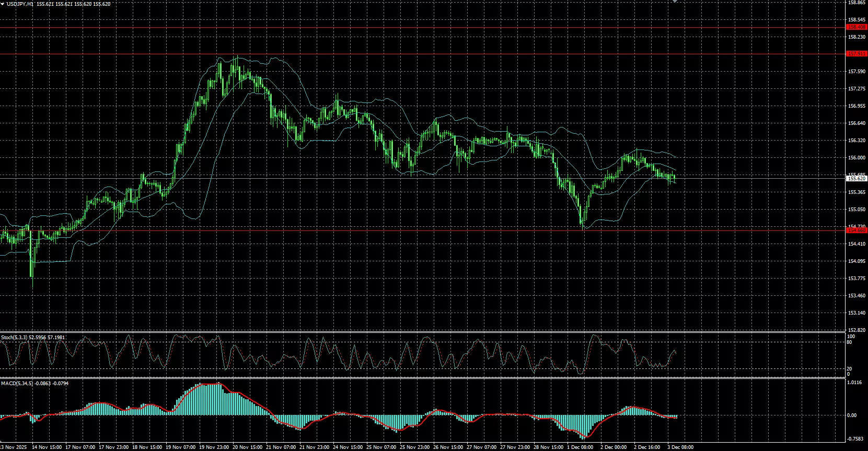The width and height of the screenshot is (868, 451).
Task: Click the 3 Dec 08:00 time label
Action: 680,447
